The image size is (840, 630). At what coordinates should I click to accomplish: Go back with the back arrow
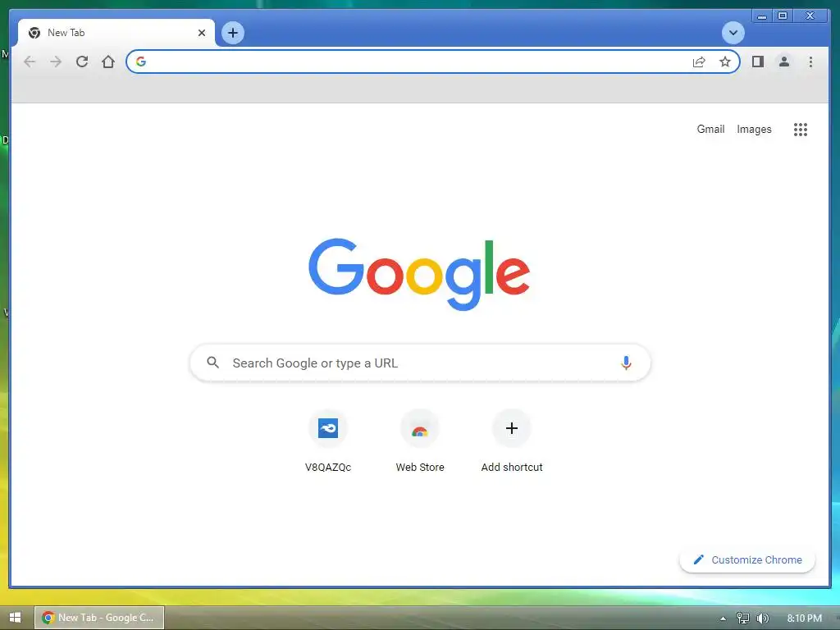click(x=30, y=62)
